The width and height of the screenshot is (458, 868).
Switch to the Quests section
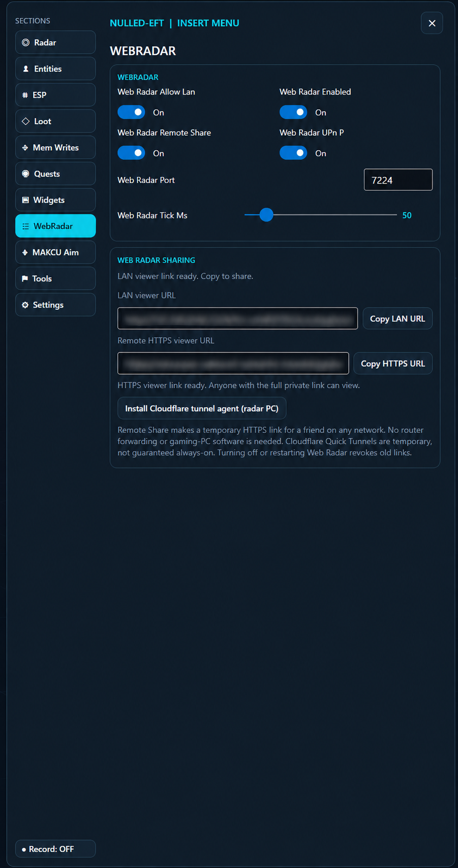pos(55,173)
